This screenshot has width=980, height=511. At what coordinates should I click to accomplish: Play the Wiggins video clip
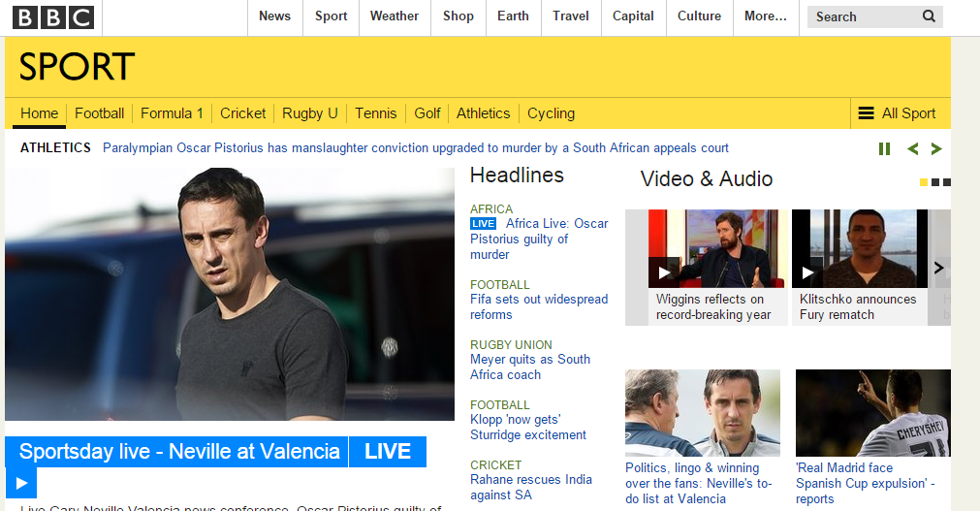tap(664, 272)
